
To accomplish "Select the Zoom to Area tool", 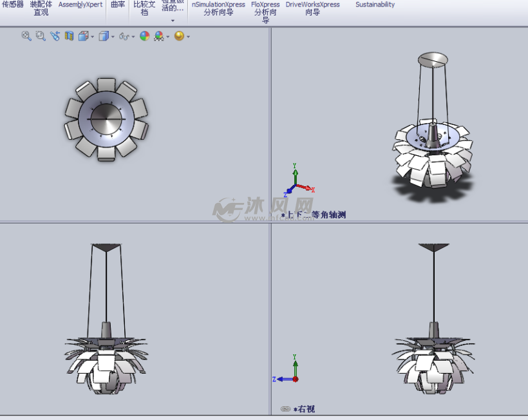I will (x=41, y=36).
